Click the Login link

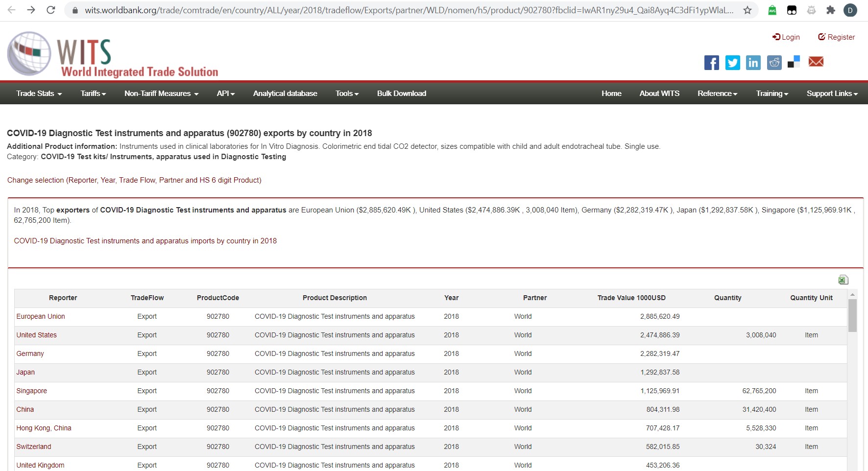(x=786, y=37)
